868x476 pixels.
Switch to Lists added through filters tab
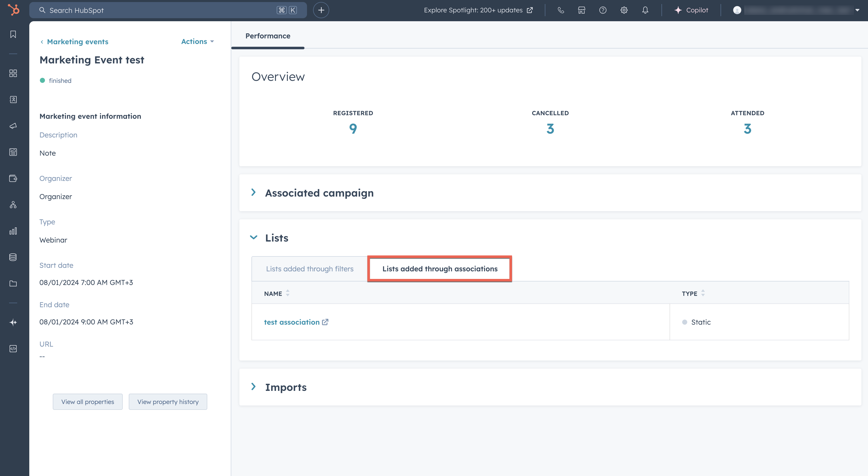pyautogui.click(x=309, y=269)
